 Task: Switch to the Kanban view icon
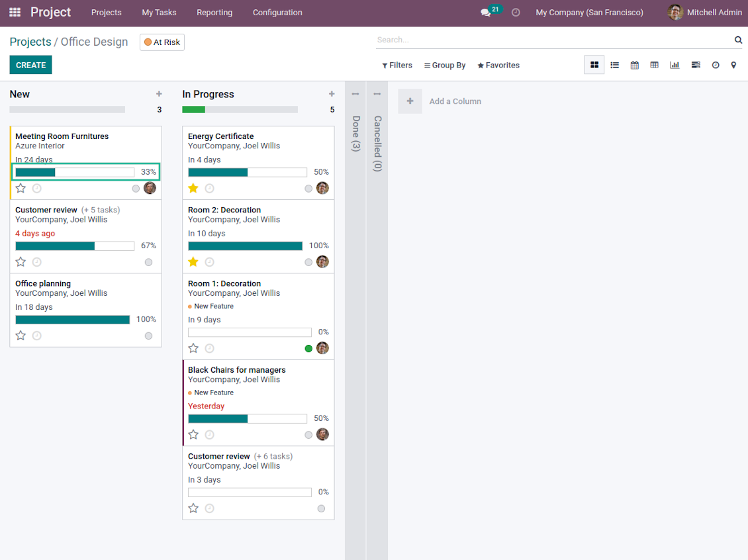click(x=594, y=65)
